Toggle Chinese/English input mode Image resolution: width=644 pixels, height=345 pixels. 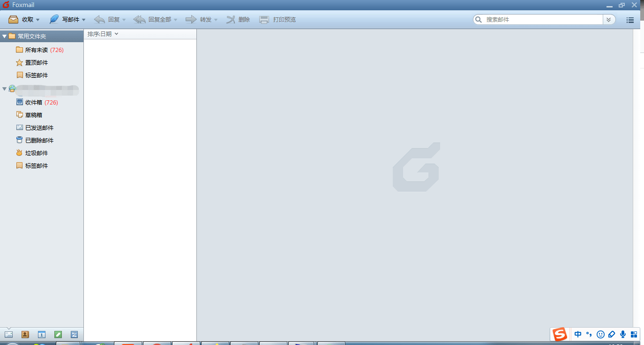coord(578,334)
